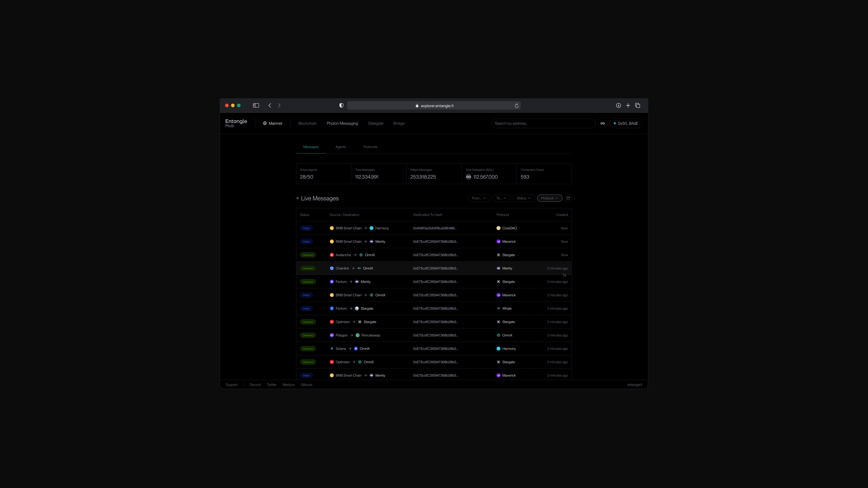Select the Chainlink to OmniX message row
The width and height of the screenshot is (868, 488).
point(434,268)
